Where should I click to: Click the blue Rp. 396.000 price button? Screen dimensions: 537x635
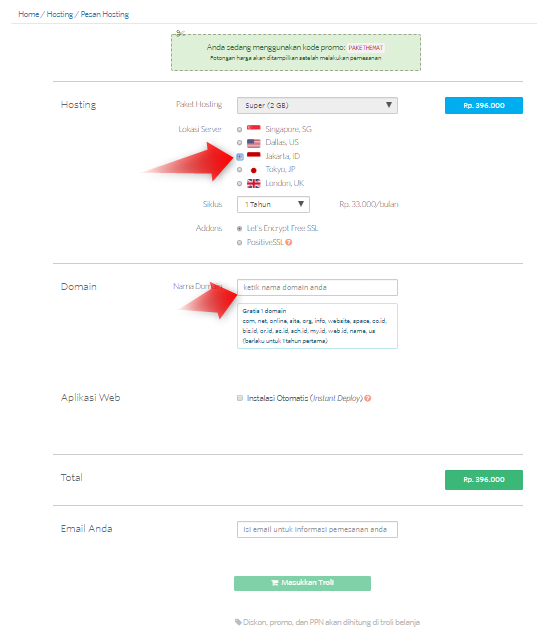[x=484, y=105]
